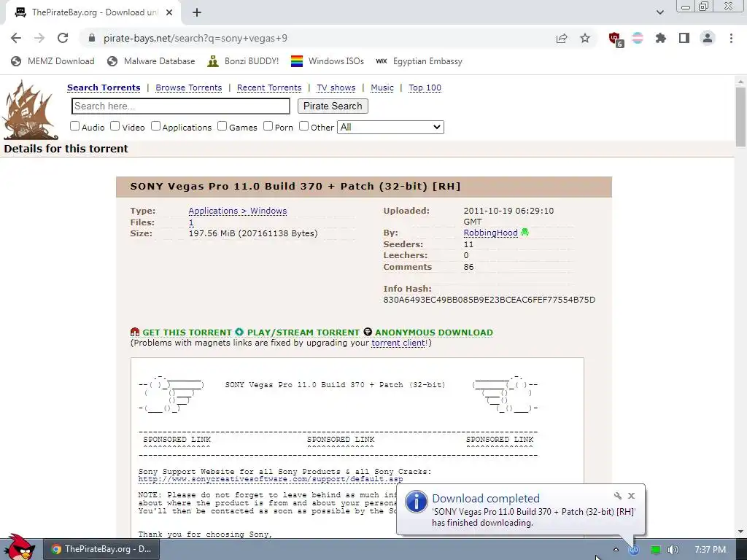Open Top 100 navigation link
The height and width of the screenshot is (560, 747).
pos(425,87)
